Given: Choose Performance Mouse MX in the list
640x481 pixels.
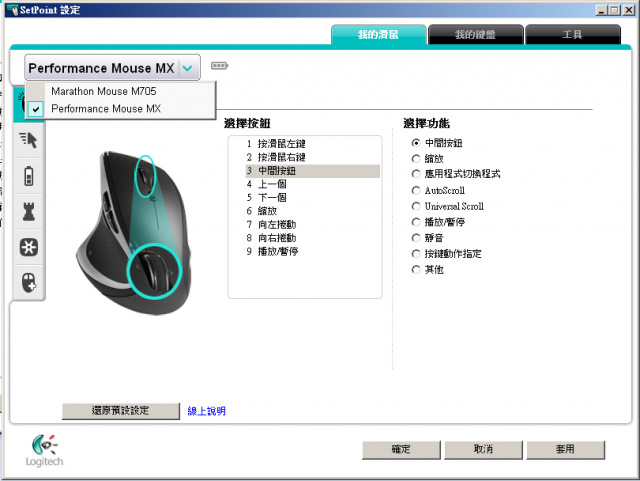Looking at the screenshot, I should (x=120, y=109).
